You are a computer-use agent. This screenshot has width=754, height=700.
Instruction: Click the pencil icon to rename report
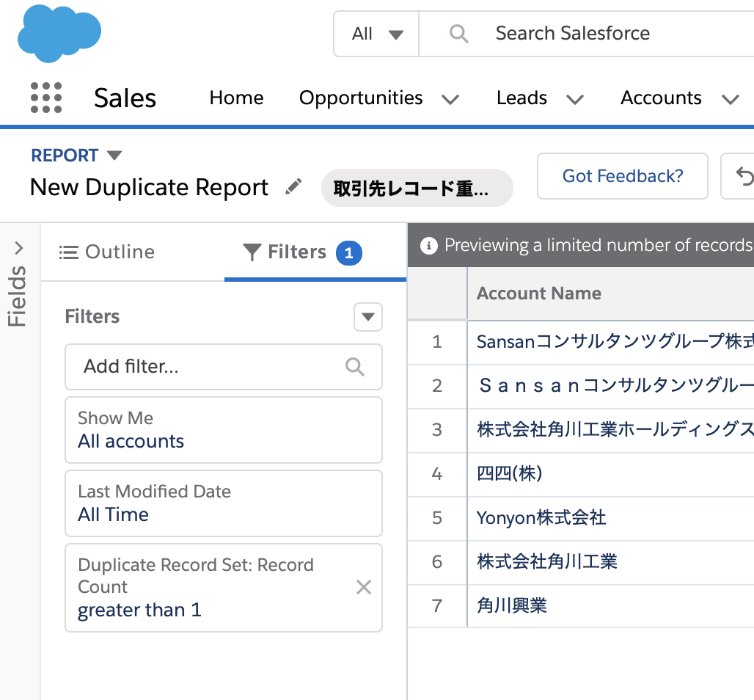(293, 187)
